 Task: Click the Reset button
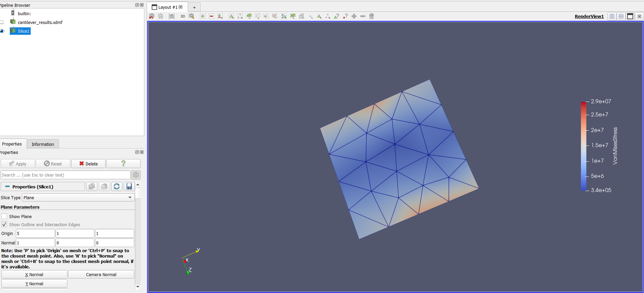point(53,164)
